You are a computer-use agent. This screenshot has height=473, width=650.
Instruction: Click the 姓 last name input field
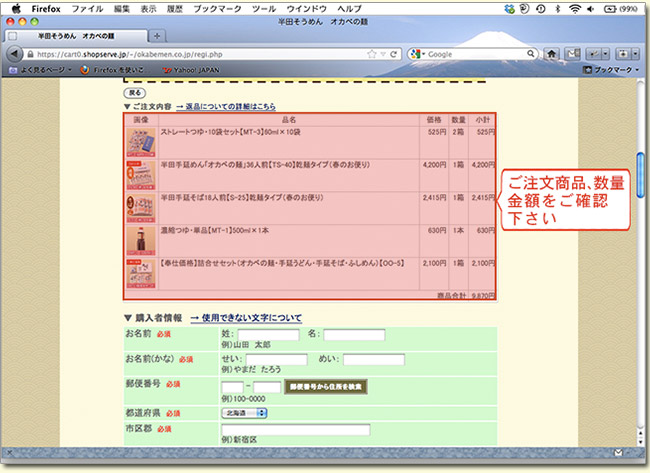click(x=268, y=334)
